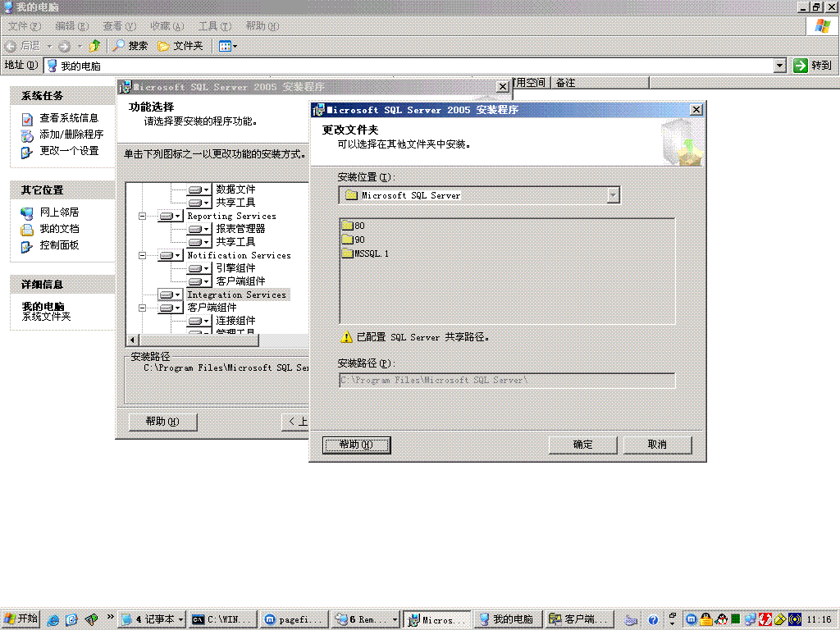Switch to 我的电脑 taskbar item
Screen dimensions: 840x630
pyautogui.click(x=509, y=619)
